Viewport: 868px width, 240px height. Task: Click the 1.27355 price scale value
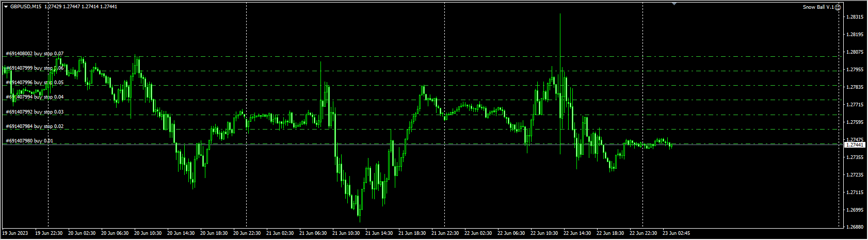click(x=855, y=157)
